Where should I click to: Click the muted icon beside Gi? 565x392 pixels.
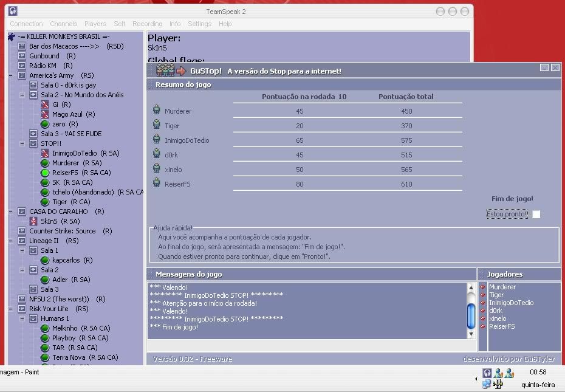pyautogui.click(x=45, y=105)
